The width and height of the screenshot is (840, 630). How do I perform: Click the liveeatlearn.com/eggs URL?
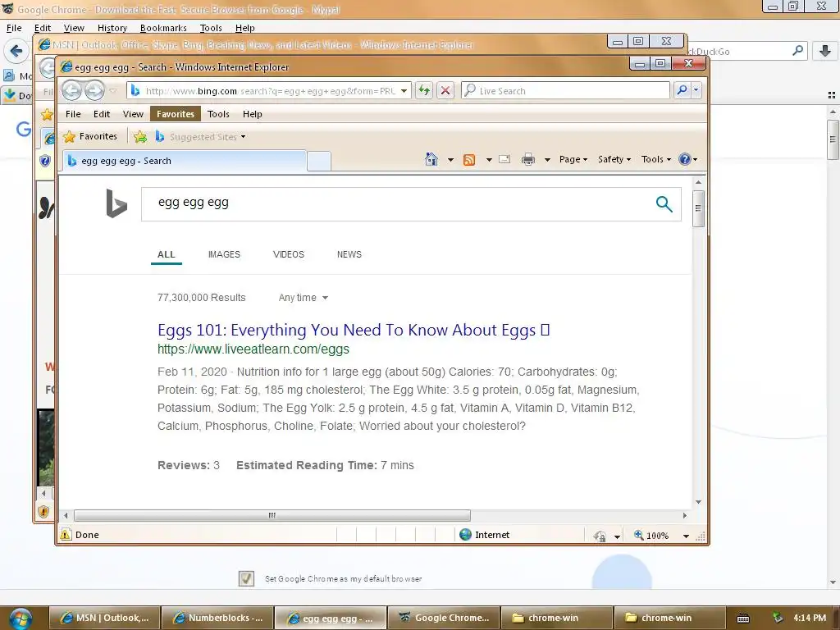coord(253,349)
